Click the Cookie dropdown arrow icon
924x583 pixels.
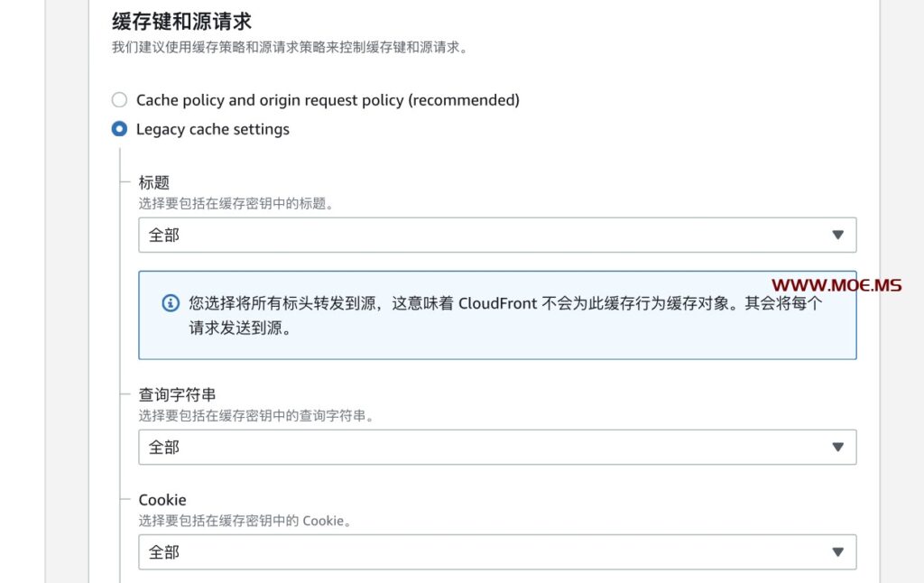click(x=837, y=552)
